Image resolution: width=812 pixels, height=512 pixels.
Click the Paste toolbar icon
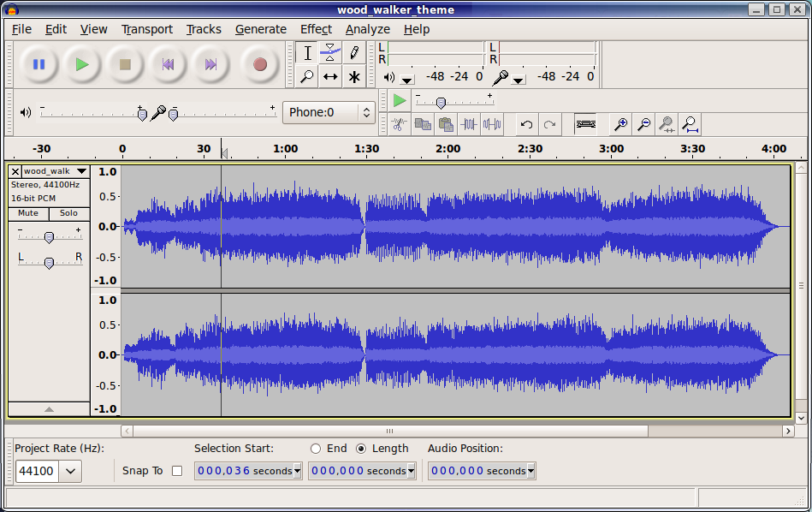446,124
